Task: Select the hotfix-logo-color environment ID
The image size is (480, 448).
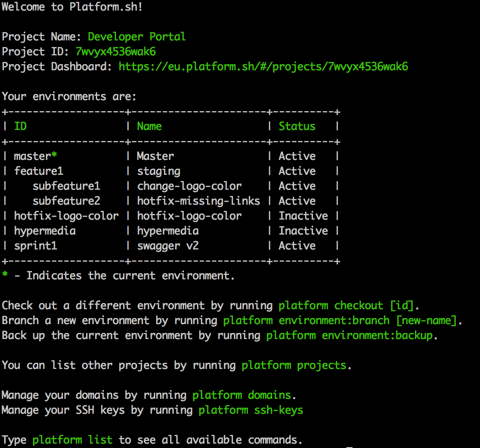Action: coord(66,216)
